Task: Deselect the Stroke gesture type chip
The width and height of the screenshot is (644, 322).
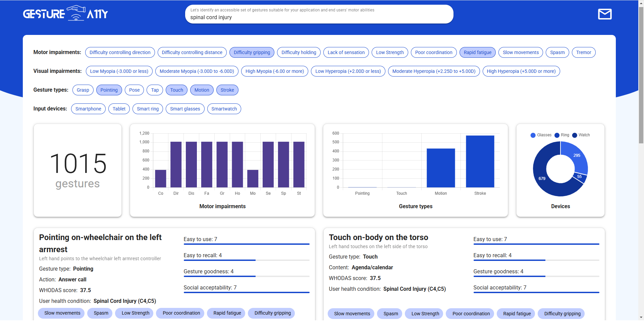Action: coord(227,90)
